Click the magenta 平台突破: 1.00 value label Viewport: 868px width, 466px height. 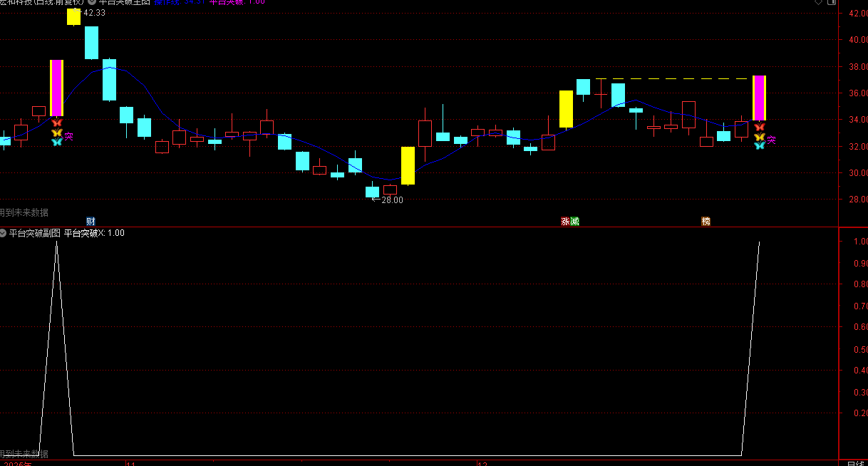[237, 3]
